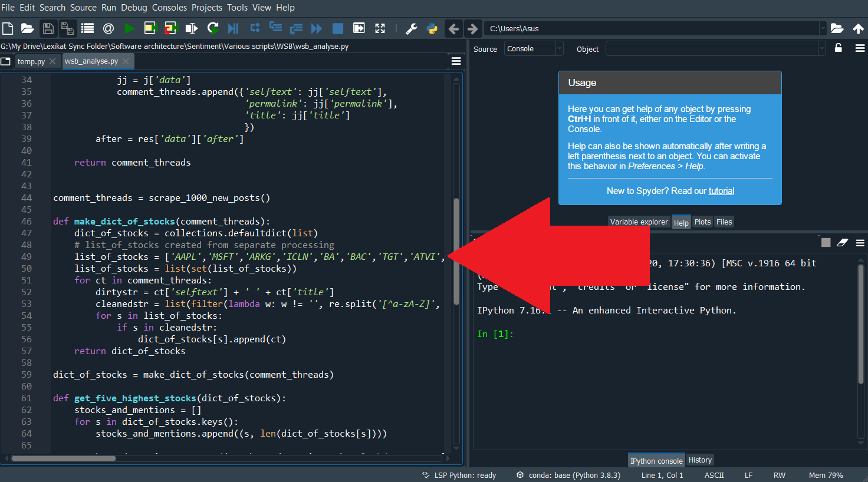Clear console with eraser icon

(842, 242)
